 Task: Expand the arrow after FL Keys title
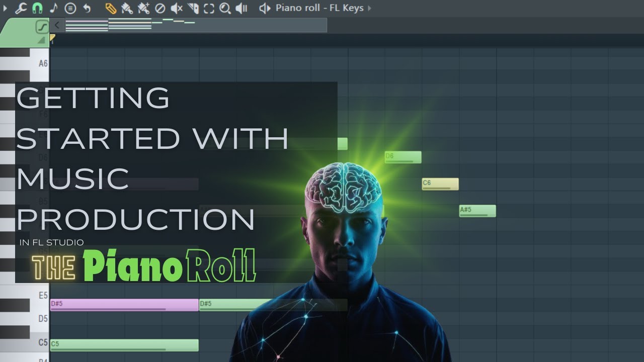370,8
